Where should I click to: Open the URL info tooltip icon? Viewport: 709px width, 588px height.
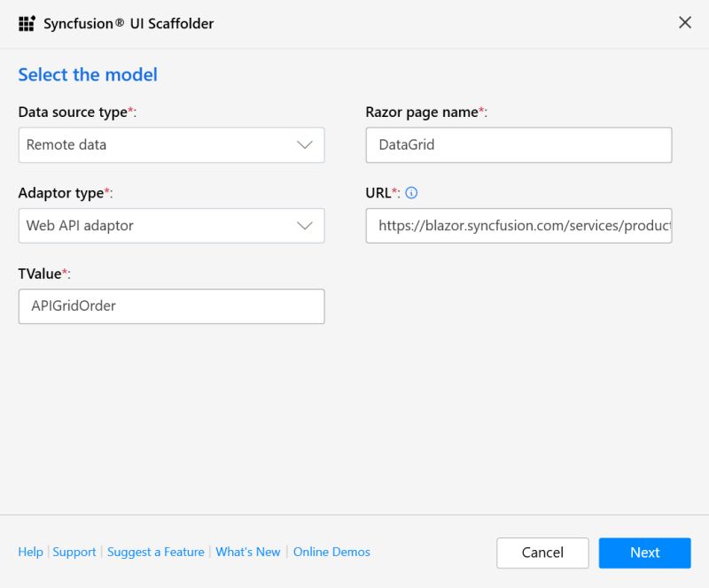[x=411, y=192]
